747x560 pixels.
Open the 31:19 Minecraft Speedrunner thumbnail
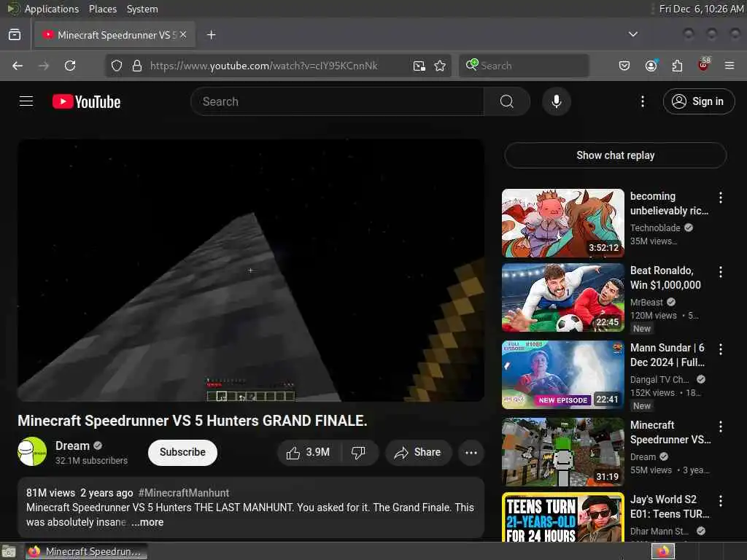[x=562, y=452]
